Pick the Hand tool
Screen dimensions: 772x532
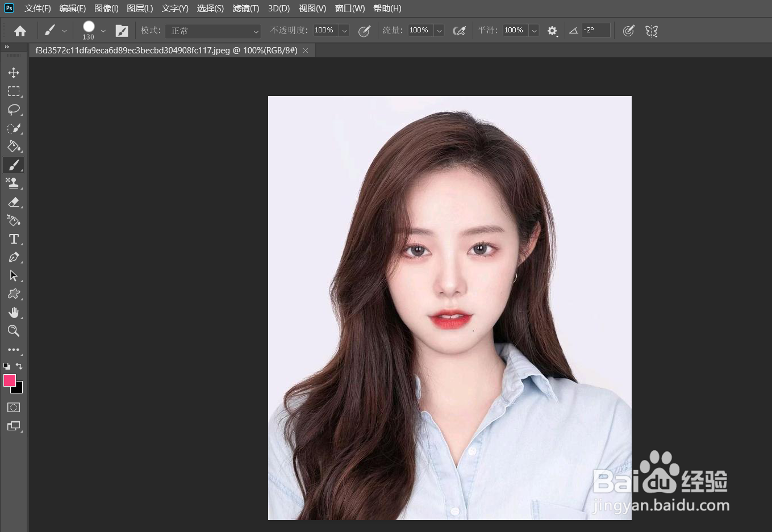14,312
